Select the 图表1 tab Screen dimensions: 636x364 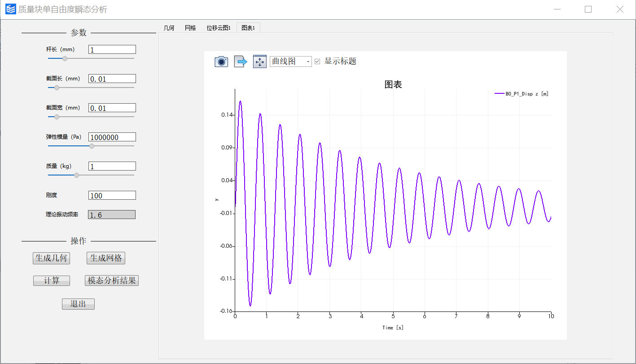248,28
